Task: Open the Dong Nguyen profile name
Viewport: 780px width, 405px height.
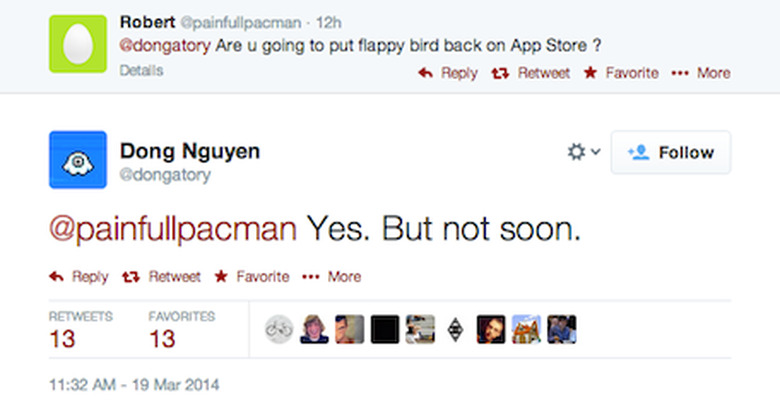Action: tap(190, 152)
